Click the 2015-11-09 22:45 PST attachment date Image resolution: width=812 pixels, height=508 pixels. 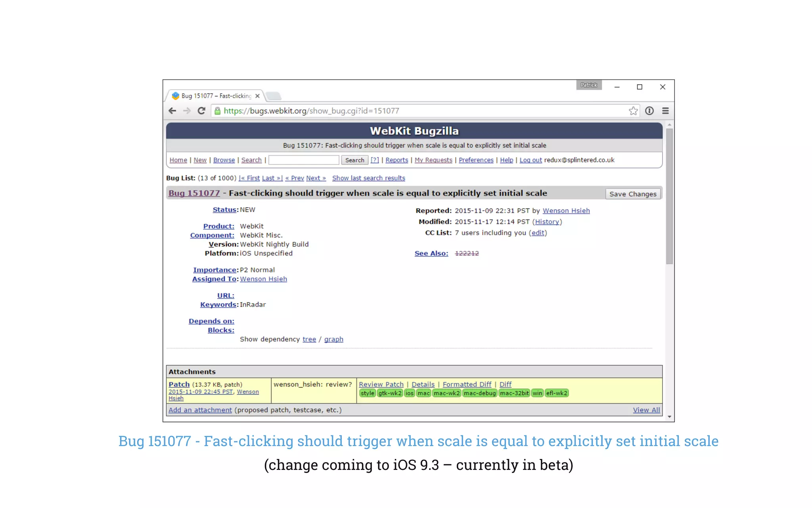pos(201,392)
